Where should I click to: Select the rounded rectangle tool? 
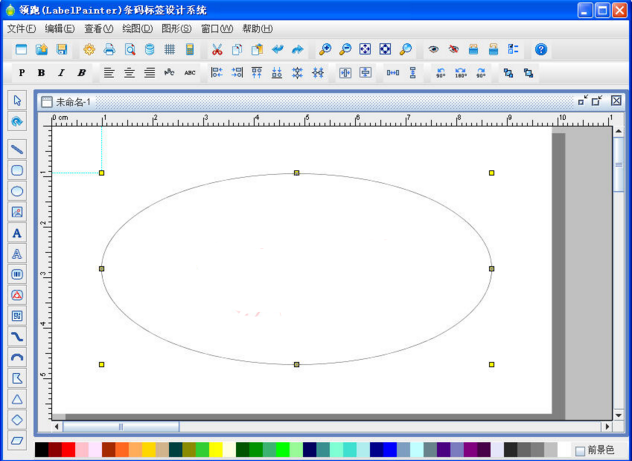pyautogui.click(x=17, y=170)
